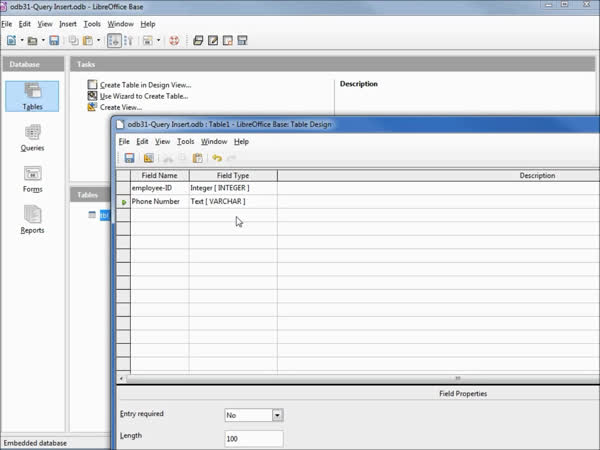Open View menu in Table Design window
This screenshot has height=450, width=600.
162,141
